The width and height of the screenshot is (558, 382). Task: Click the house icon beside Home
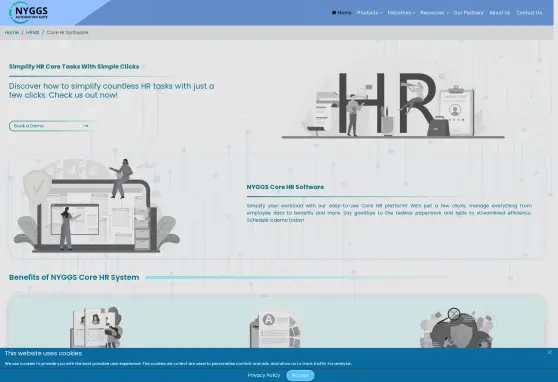click(334, 12)
